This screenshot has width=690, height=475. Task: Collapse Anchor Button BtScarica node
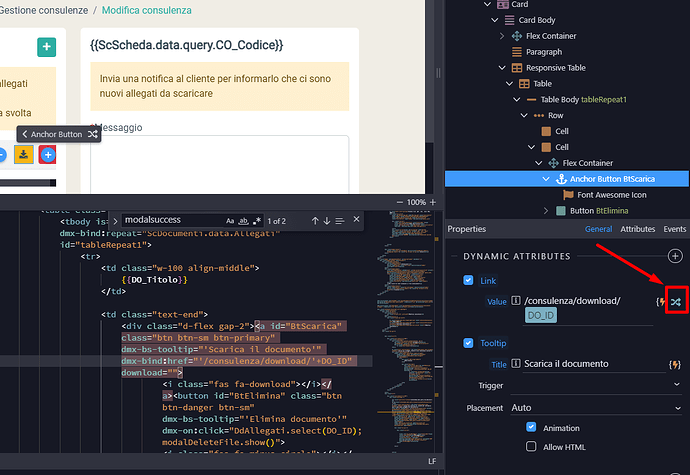point(546,179)
